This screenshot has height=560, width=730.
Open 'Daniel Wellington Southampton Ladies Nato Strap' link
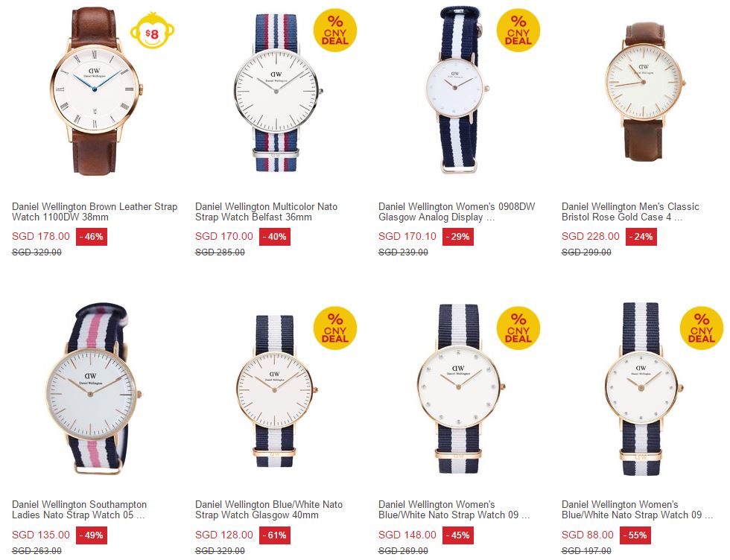[x=79, y=509]
